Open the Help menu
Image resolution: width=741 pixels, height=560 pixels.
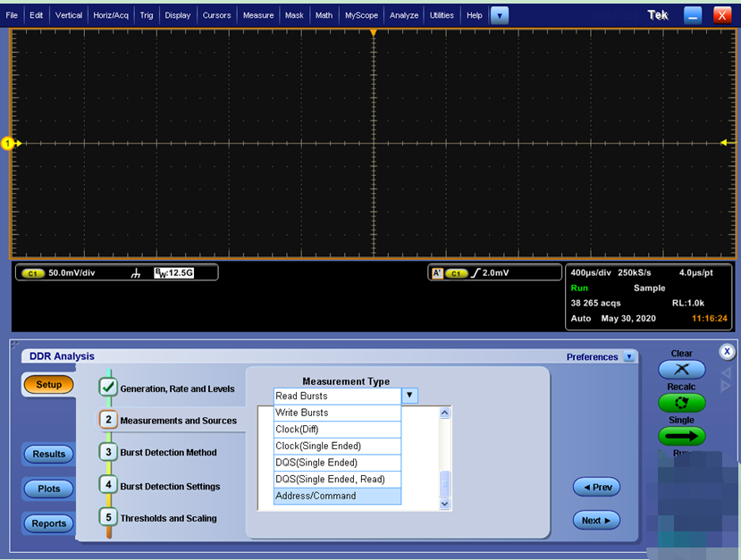[x=475, y=15]
